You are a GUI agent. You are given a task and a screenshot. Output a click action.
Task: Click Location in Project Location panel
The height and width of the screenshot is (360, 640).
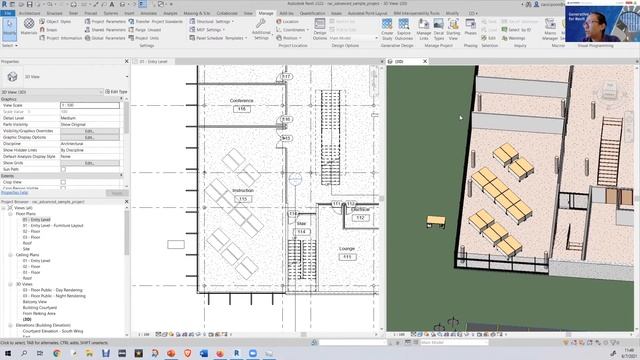(x=287, y=22)
